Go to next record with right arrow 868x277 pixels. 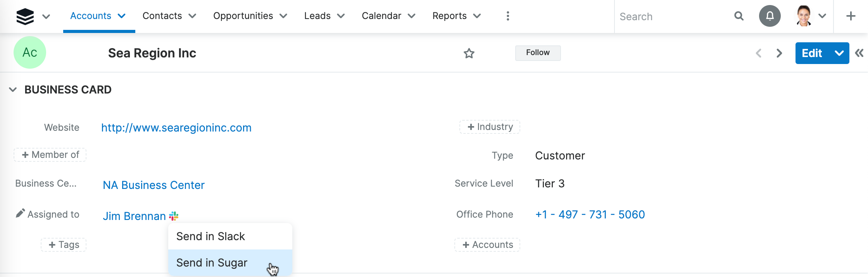[x=779, y=53]
